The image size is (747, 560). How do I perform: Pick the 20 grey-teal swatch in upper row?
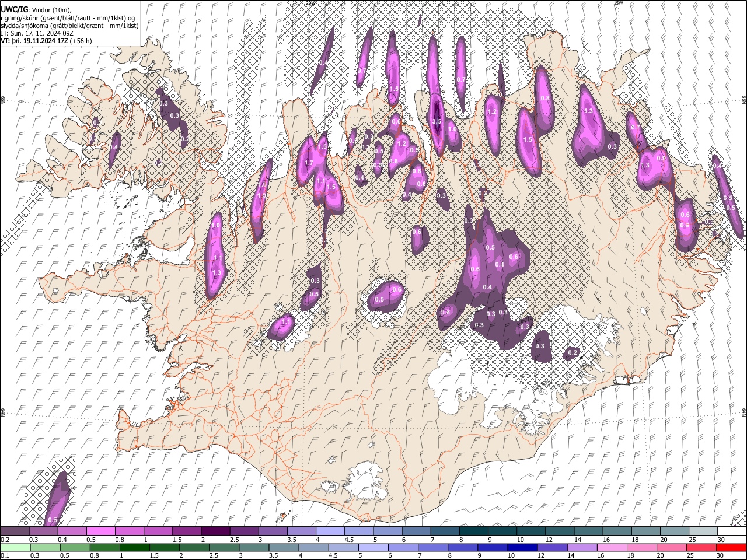(x=674, y=531)
